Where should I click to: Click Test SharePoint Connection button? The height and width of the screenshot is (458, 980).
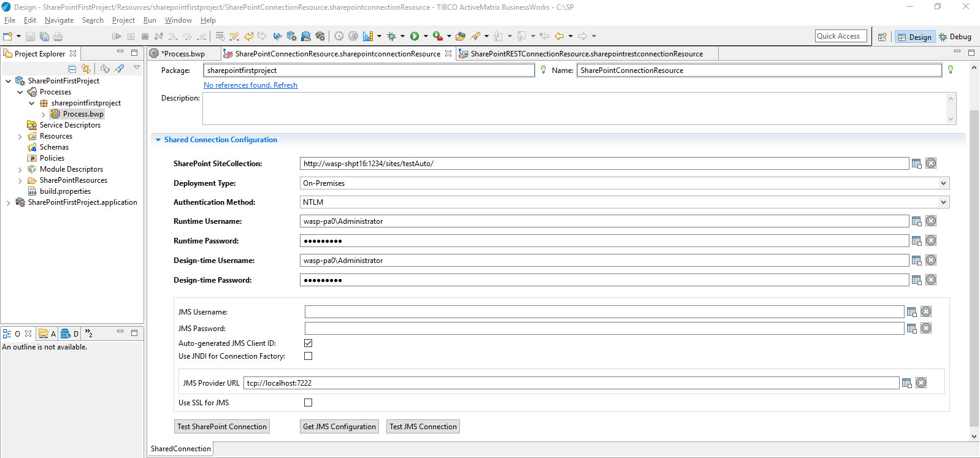coord(222,427)
